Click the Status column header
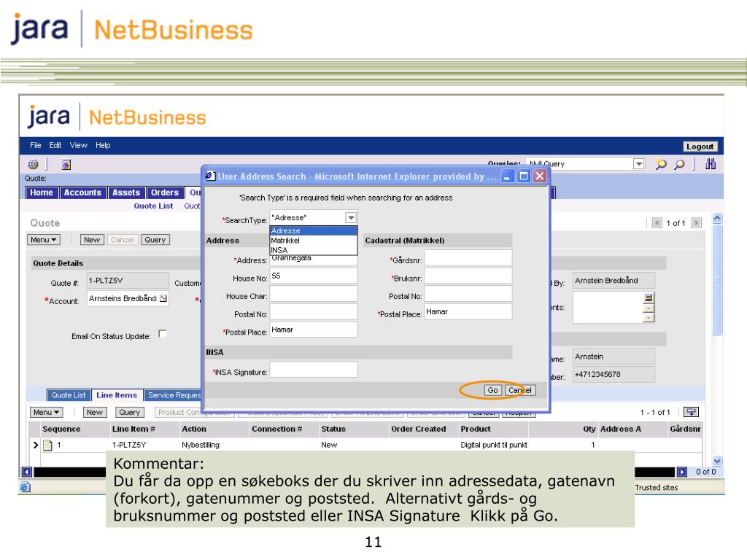 [333, 429]
